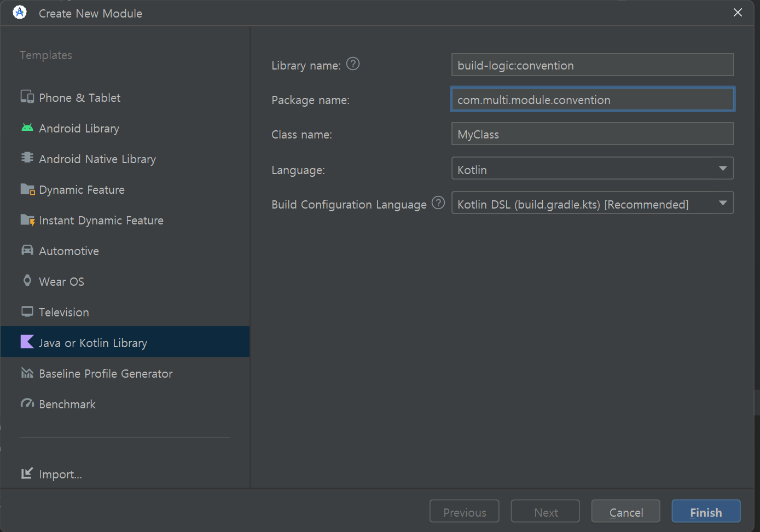
Task: Click the Build Configuration Language label
Action: (x=349, y=204)
